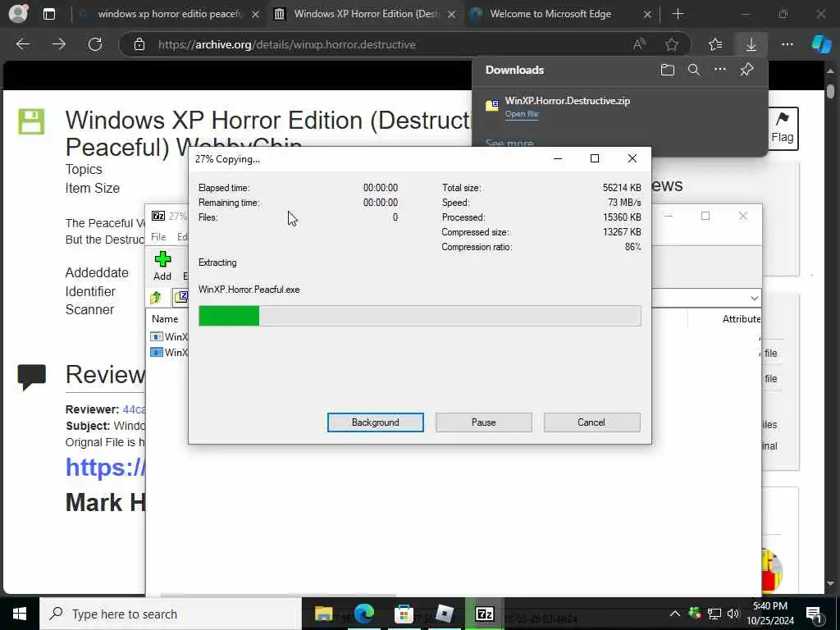This screenshot has width=840, height=630.
Task: Open Edge favorites list icon
Action: click(715, 44)
